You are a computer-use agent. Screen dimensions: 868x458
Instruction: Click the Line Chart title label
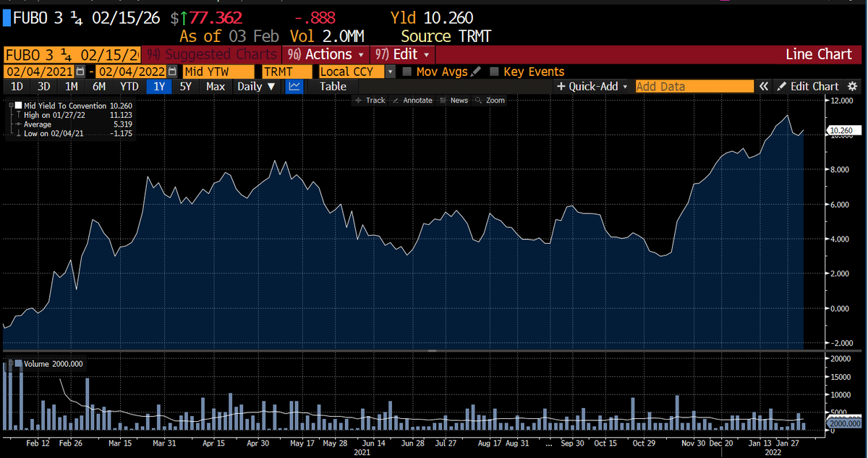coord(819,54)
